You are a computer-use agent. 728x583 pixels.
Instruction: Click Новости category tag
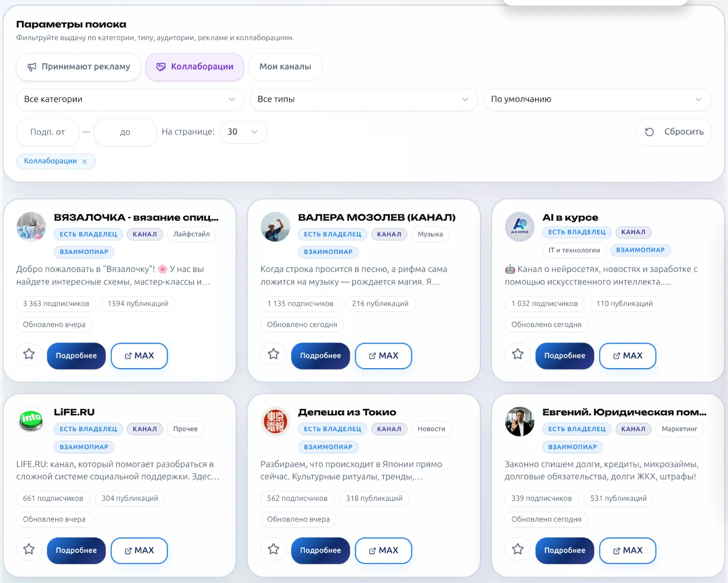pyautogui.click(x=431, y=429)
